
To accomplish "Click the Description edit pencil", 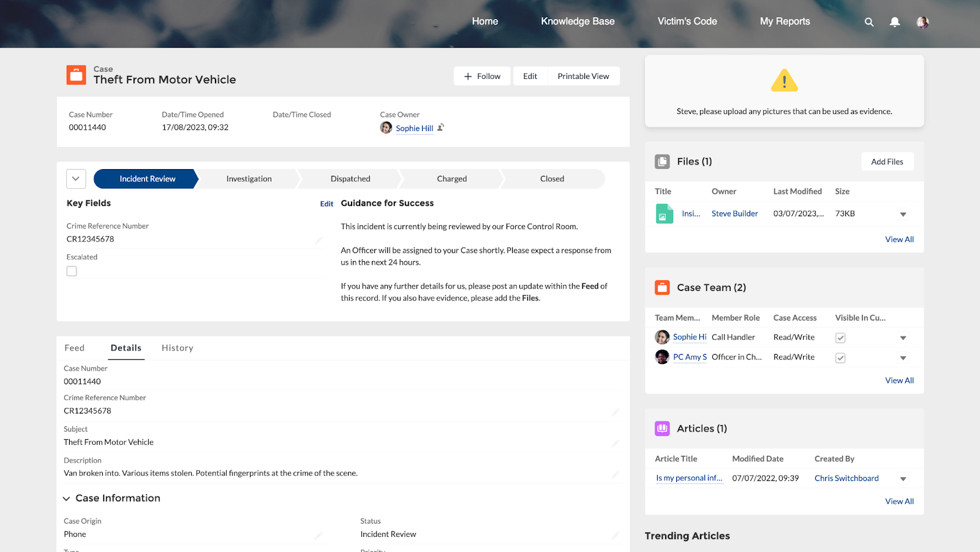I will click(x=615, y=474).
